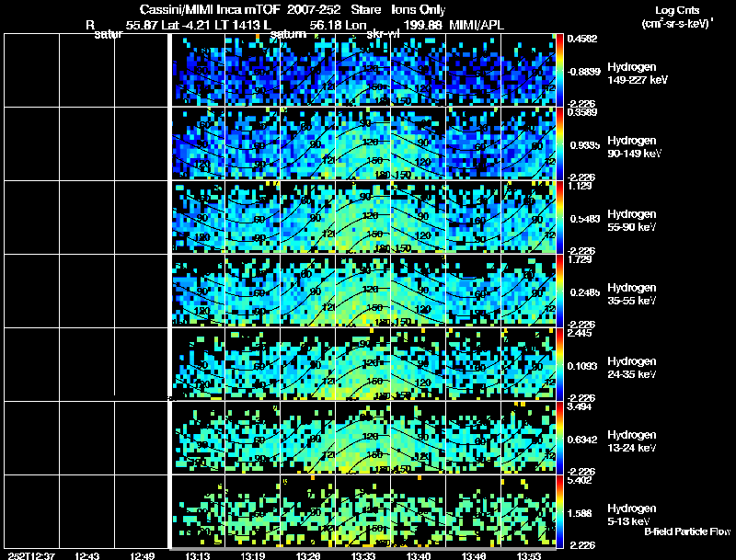Click the '13:53' time axis label
Screen dimensions: 736x560
point(528,555)
